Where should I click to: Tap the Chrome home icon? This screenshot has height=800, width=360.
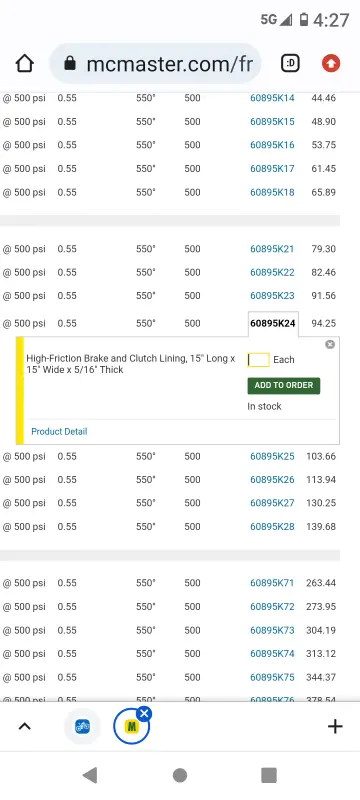point(24,64)
